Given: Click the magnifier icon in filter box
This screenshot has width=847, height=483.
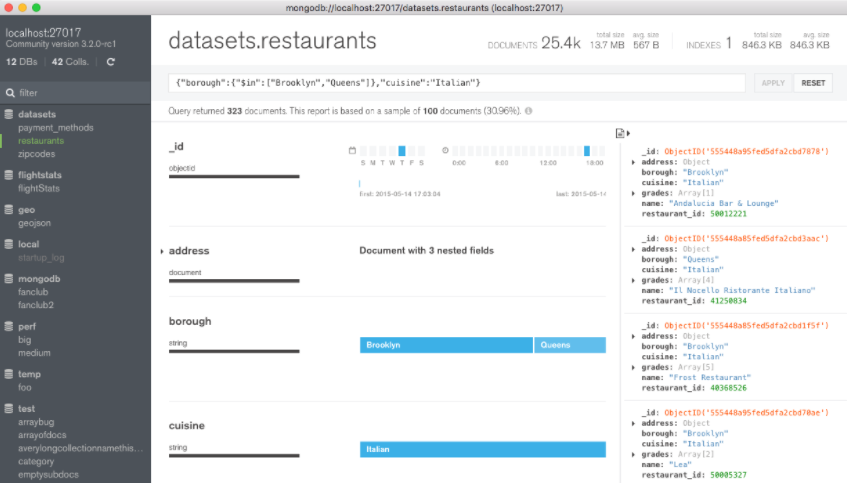Looking at the screenshot, I should 10,93.
